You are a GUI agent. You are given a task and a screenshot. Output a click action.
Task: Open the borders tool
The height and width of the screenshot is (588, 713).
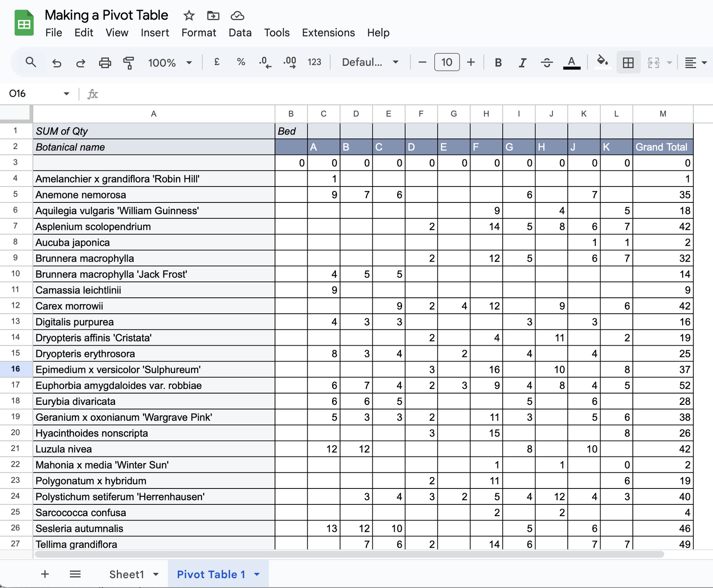coord(628,62)
